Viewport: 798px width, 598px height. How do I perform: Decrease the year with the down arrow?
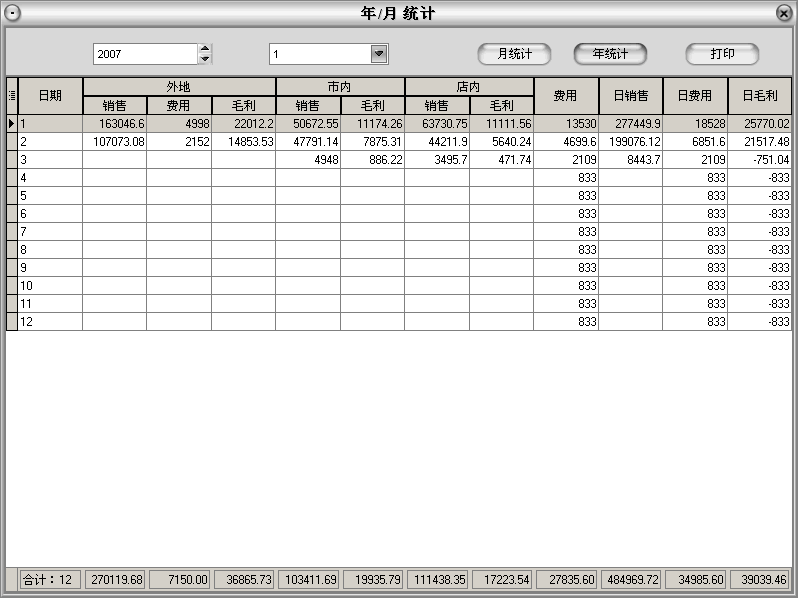click(x=205, y=59)
